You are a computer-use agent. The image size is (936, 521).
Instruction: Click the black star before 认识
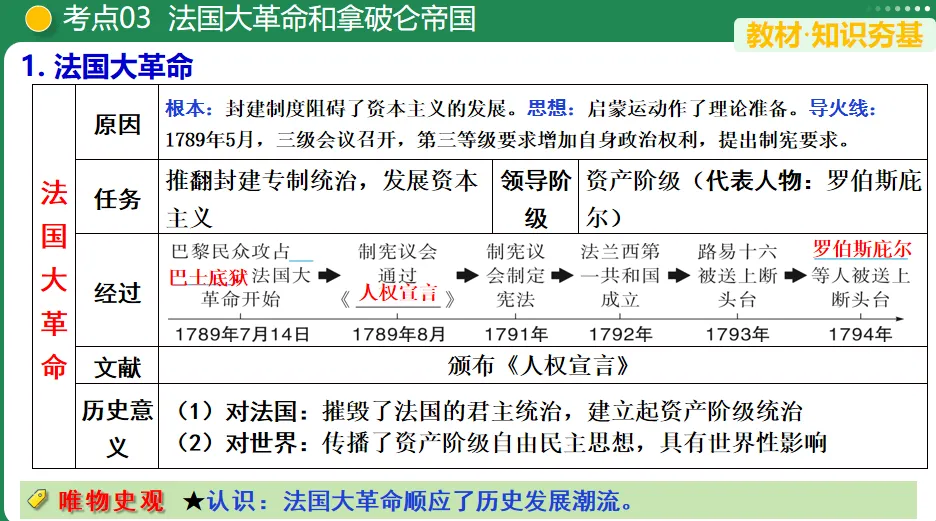pos(193,501)
